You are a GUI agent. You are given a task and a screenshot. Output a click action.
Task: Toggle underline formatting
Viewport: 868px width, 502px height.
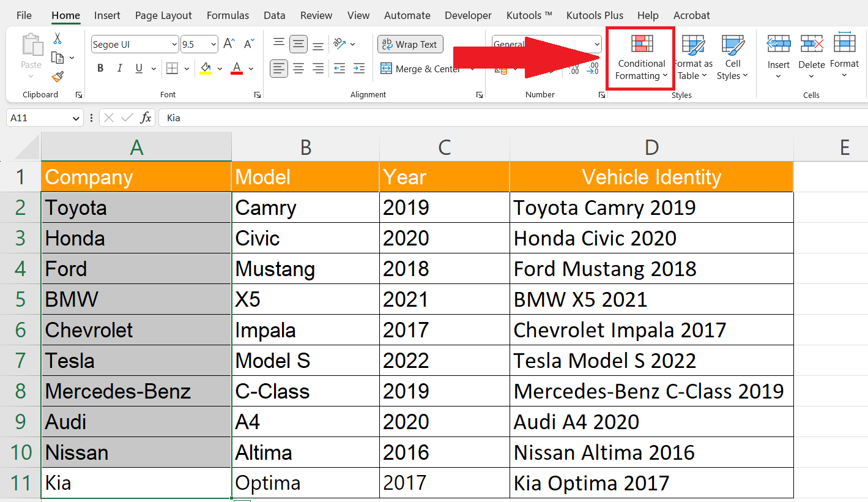pos(138,68)
